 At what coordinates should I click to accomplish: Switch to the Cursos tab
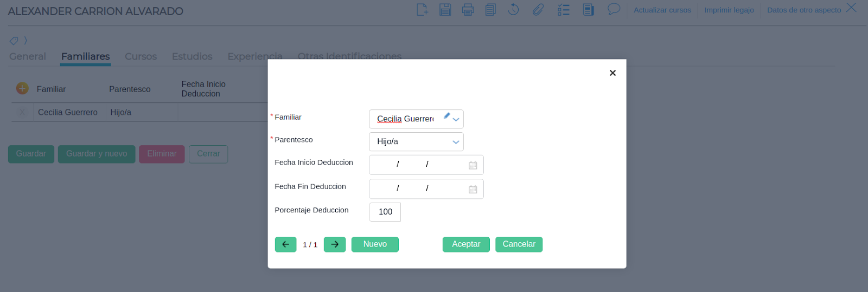coord(141,56)
